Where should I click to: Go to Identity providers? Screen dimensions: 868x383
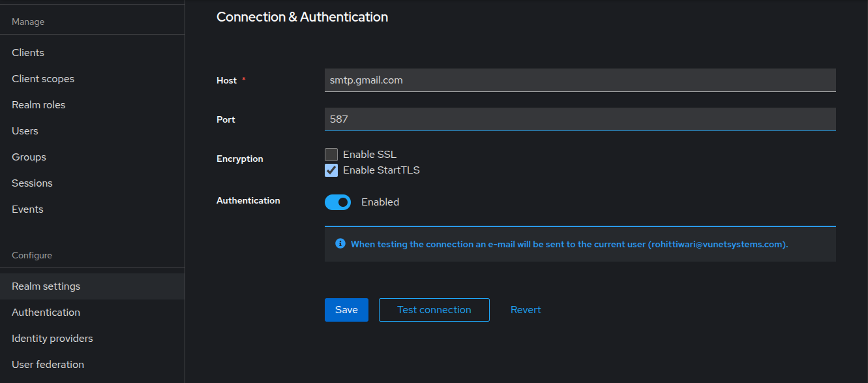(x=52, y=339)
